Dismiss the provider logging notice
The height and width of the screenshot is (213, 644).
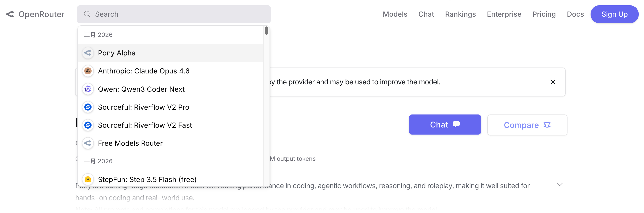tap(553, 82)
